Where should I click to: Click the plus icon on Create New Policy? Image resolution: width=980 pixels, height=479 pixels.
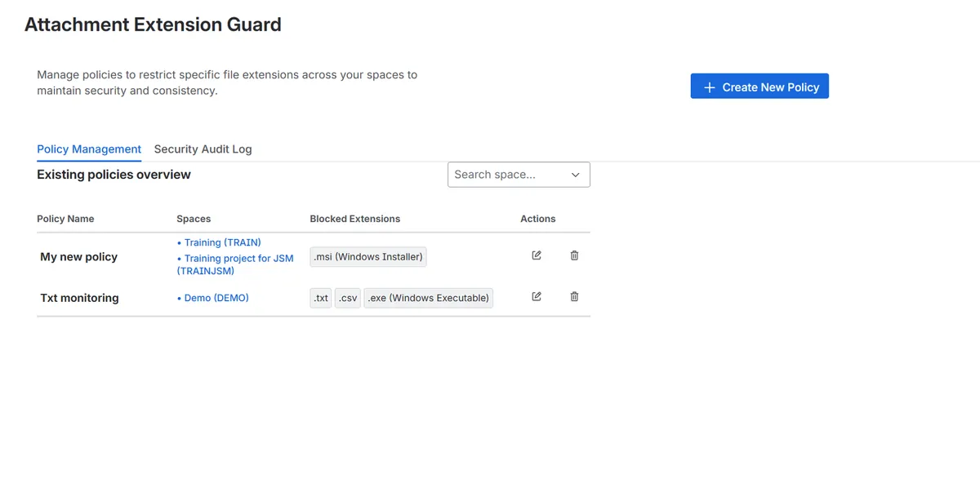click(x=709, y=87)
